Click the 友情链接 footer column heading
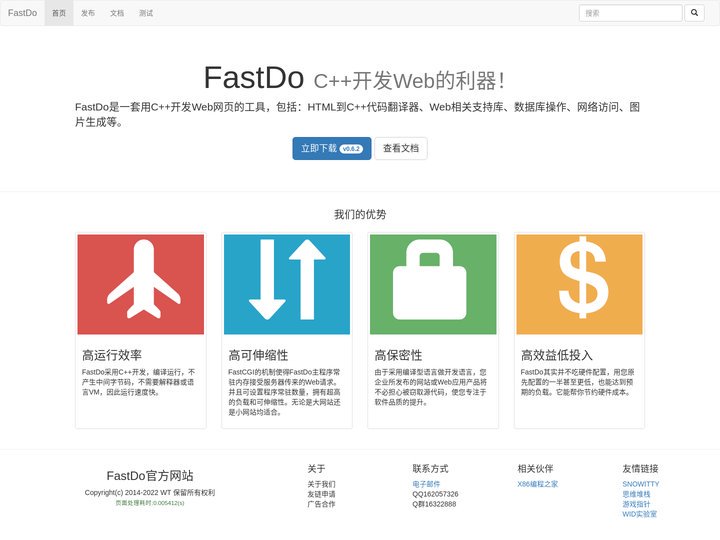The width and height of the screenshot is (720, 540). [641, 469]
